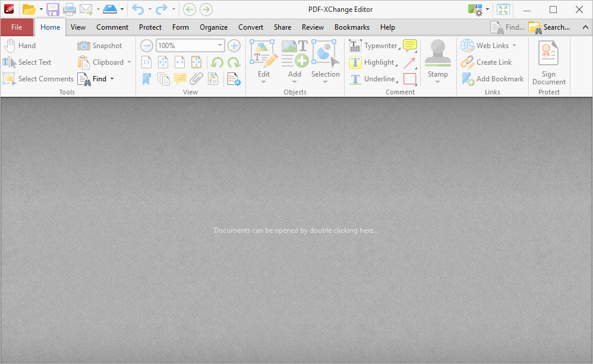Select the red rectangle shape tool
This screenshot has height=364, width=593.
coord(410,79)
